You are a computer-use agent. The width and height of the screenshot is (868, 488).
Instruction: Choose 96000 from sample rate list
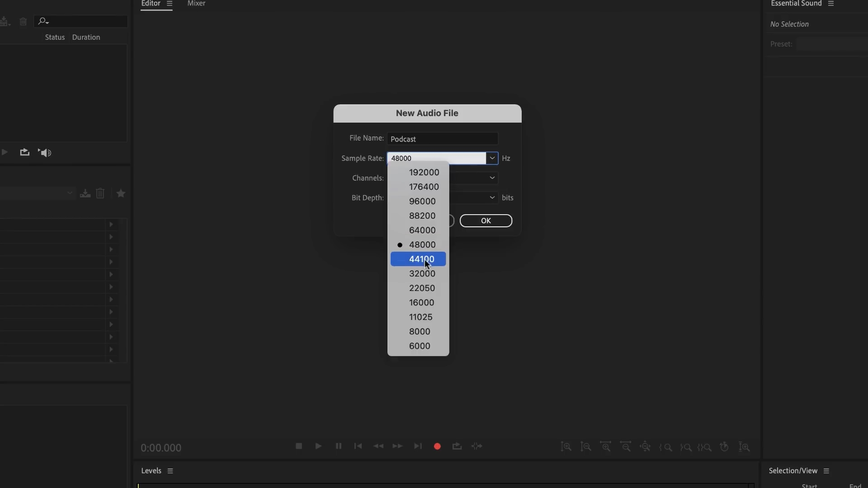pos(422,201)
